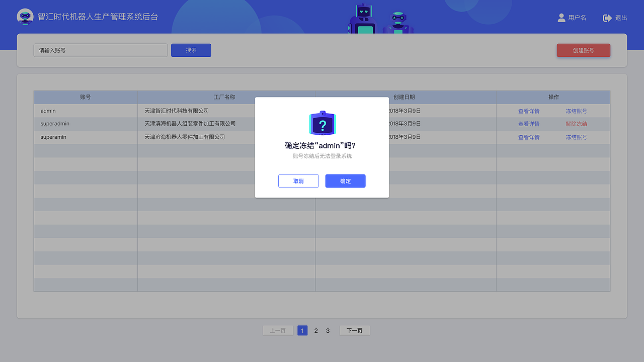Confirm freezing with the 确定 button

click(345, 181)
